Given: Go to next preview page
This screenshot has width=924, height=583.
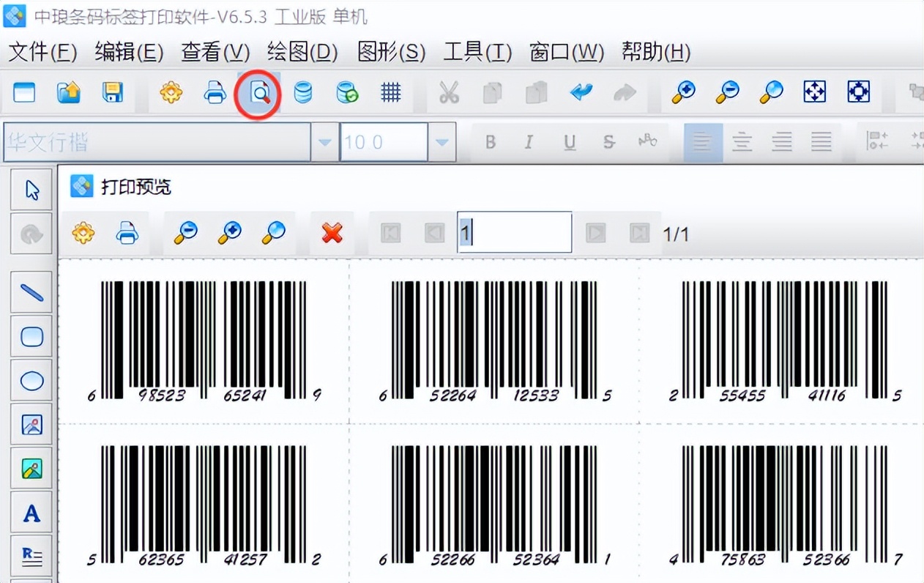Looking at the screenshot, I should click(x=595, y=234).
